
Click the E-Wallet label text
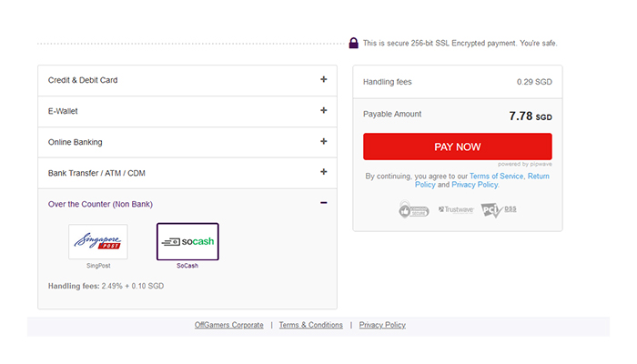(x=63, y=111)
